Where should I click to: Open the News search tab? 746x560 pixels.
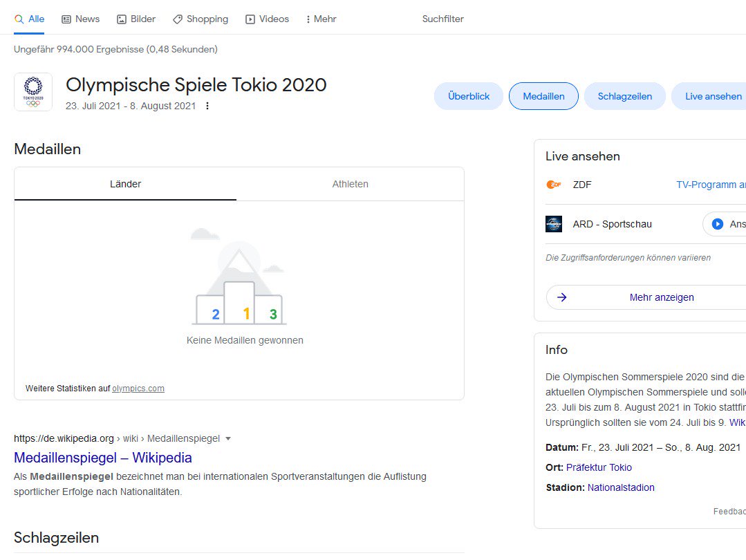(x=80, y=19)
